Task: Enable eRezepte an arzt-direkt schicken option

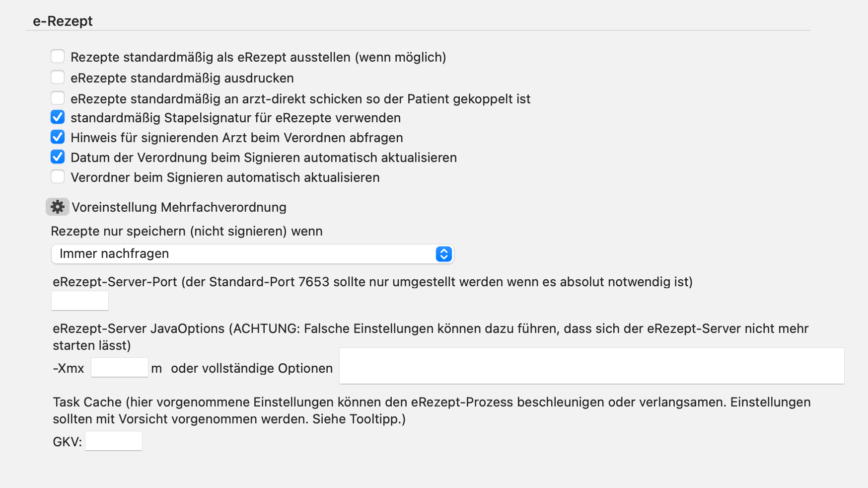Action: (58, 98)
